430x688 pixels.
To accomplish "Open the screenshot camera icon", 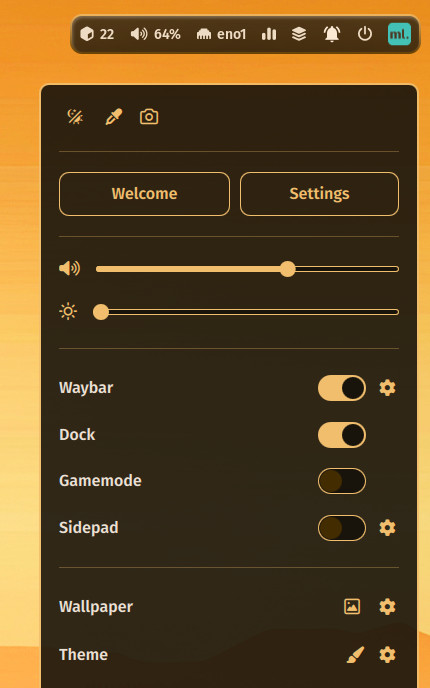I will point(149,117).
